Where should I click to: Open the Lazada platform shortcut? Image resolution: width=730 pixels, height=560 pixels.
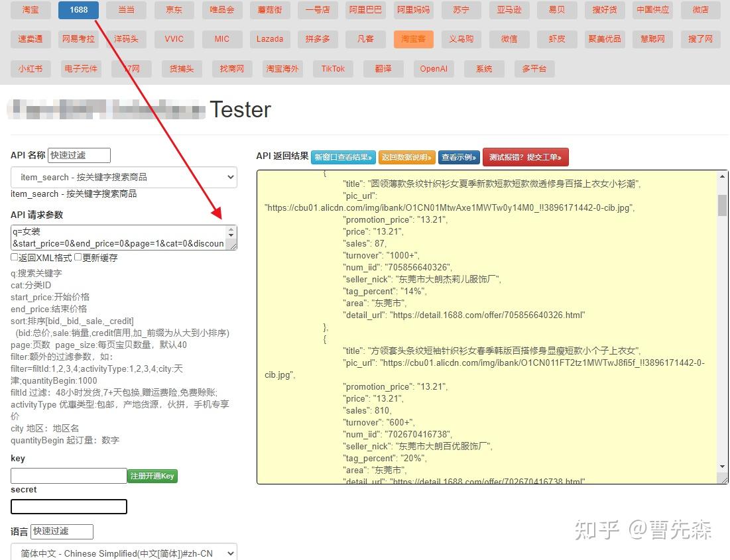(270, 39)
